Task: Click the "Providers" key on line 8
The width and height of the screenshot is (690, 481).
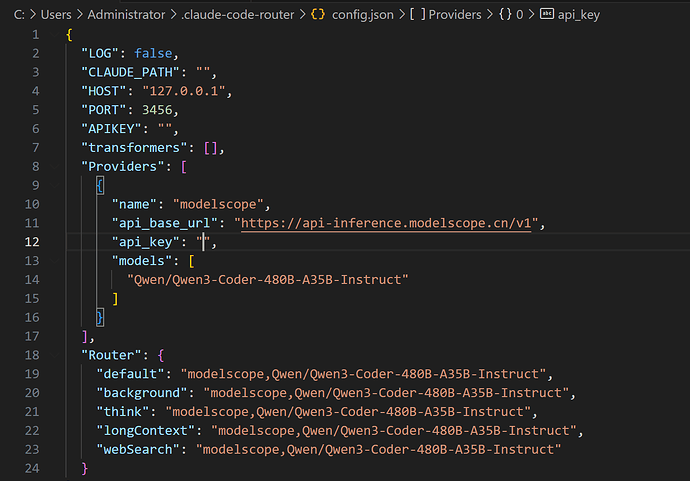Action: (x=123, y=166)
